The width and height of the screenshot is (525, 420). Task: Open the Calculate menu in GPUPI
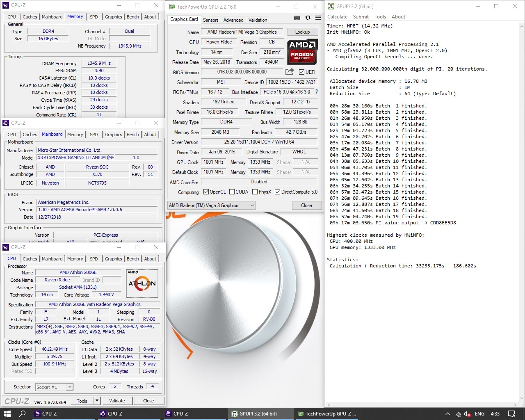[337, 17]
